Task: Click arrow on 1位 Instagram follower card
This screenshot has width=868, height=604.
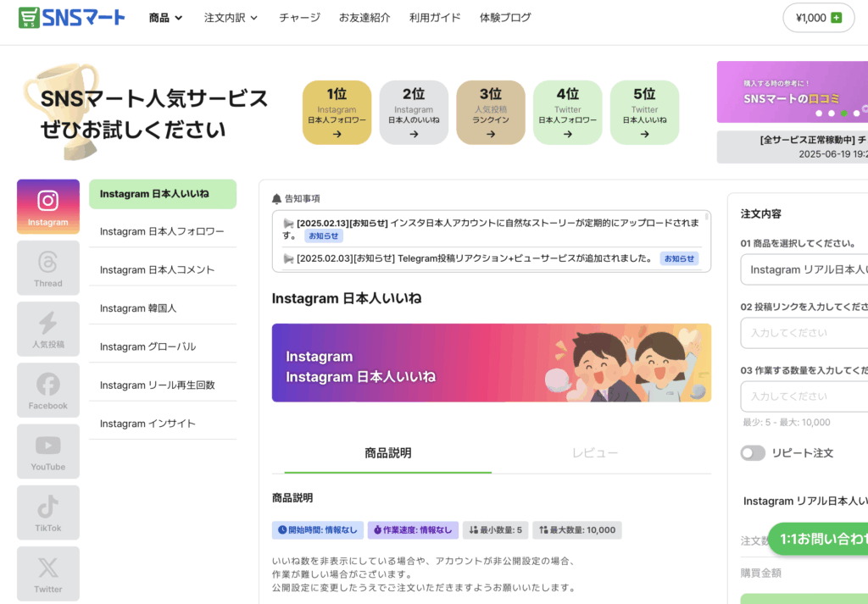Action: pos(337,134)
